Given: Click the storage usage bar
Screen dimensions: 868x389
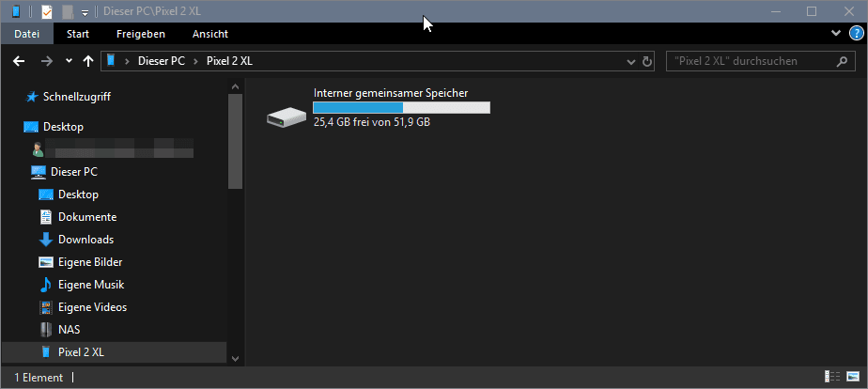Looking at the screenshot, I should (x=401, y=107).
